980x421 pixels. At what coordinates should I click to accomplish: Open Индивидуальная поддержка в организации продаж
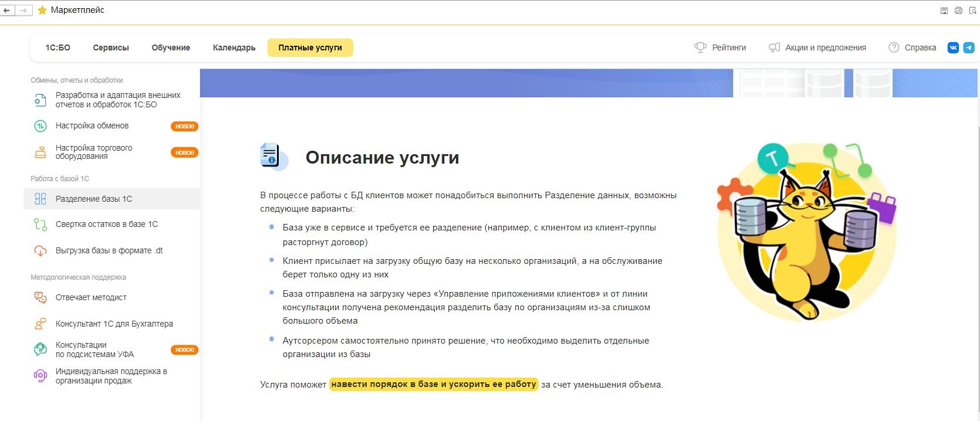pos(111,376)
